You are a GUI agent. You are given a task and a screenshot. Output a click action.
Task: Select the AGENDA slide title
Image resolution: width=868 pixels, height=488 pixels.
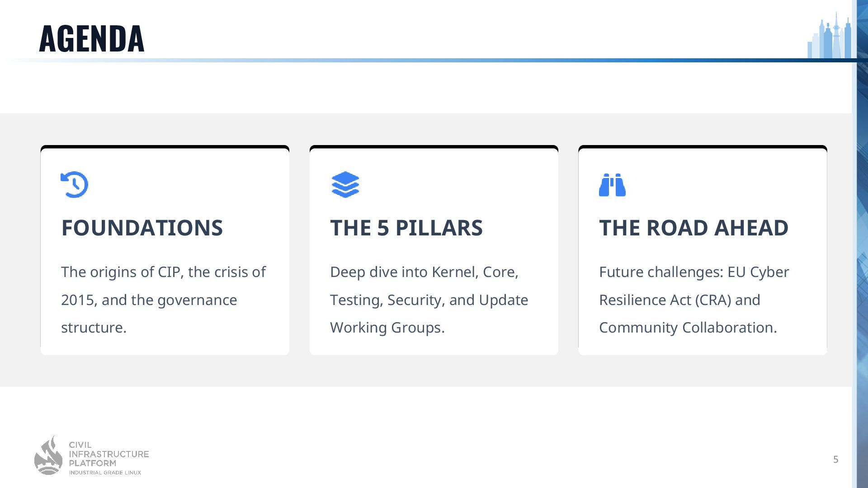click(x=92, y=39)
